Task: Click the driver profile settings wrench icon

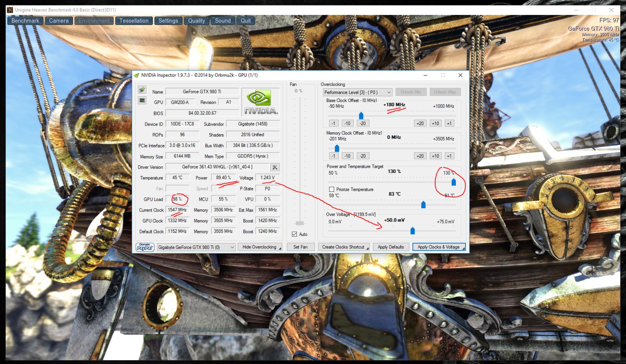Action: (275, 167)
